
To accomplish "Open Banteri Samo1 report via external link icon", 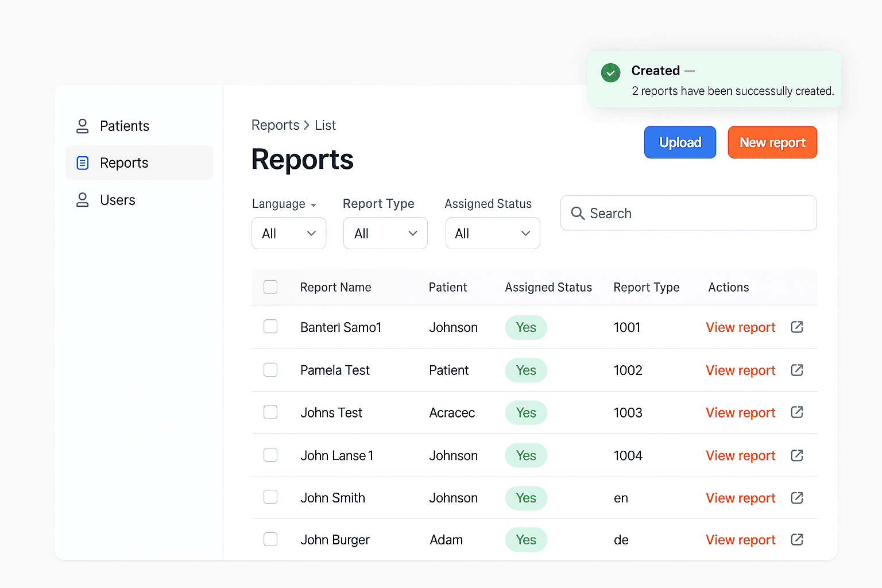I will coord(797,327).
